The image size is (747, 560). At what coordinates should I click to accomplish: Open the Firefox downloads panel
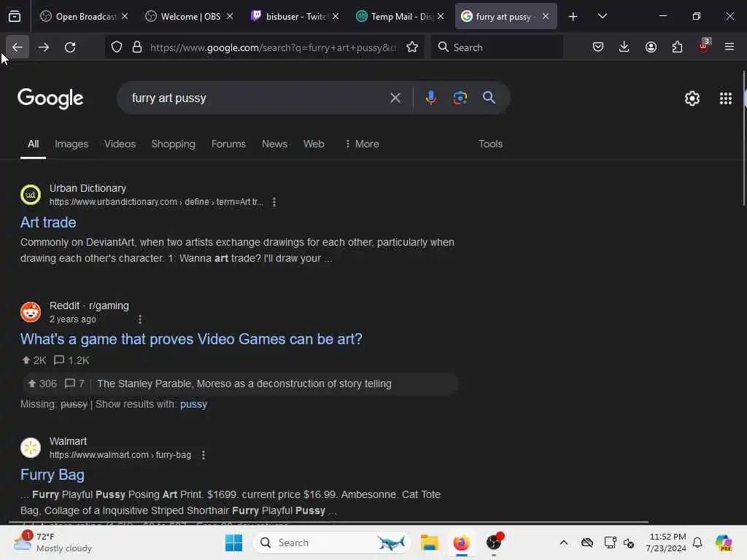(x=624, y=47)
